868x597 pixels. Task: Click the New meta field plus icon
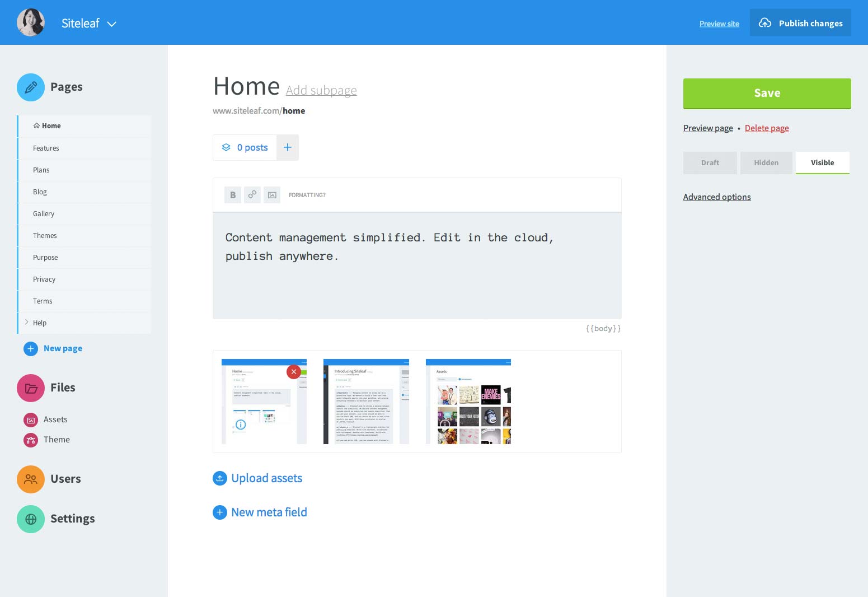pos(220,512)
